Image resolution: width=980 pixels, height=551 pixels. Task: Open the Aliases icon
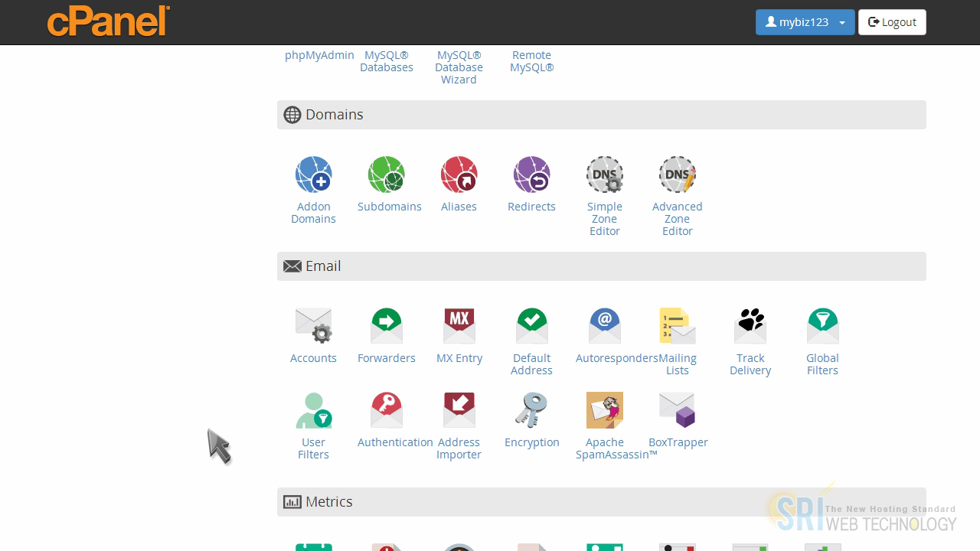point(459,174)
